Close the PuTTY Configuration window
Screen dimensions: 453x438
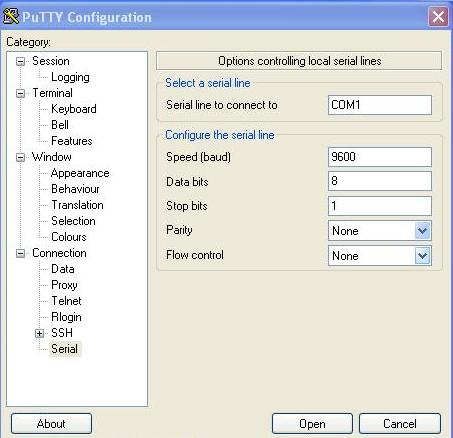(x=438, y=16)
